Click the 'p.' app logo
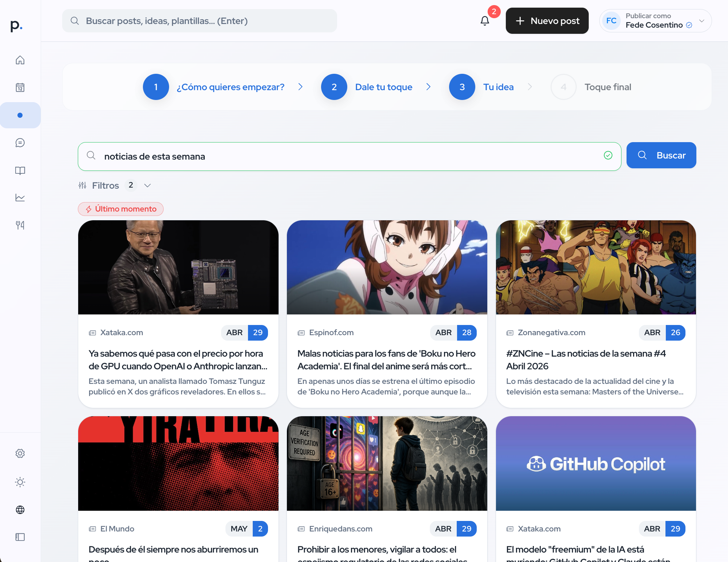 tap(16, 25)
